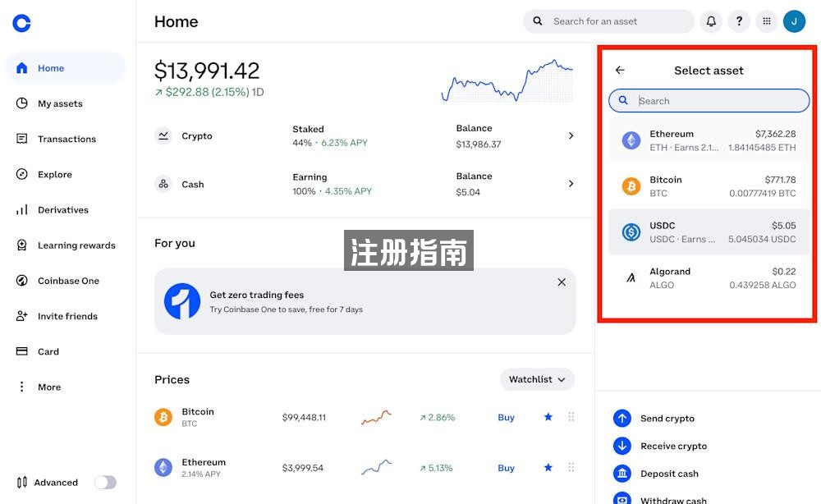The height and width of the screenshot is (504, 821).
Task: Buy Bitcoin from Prices list
Action: tap(506, 417)
